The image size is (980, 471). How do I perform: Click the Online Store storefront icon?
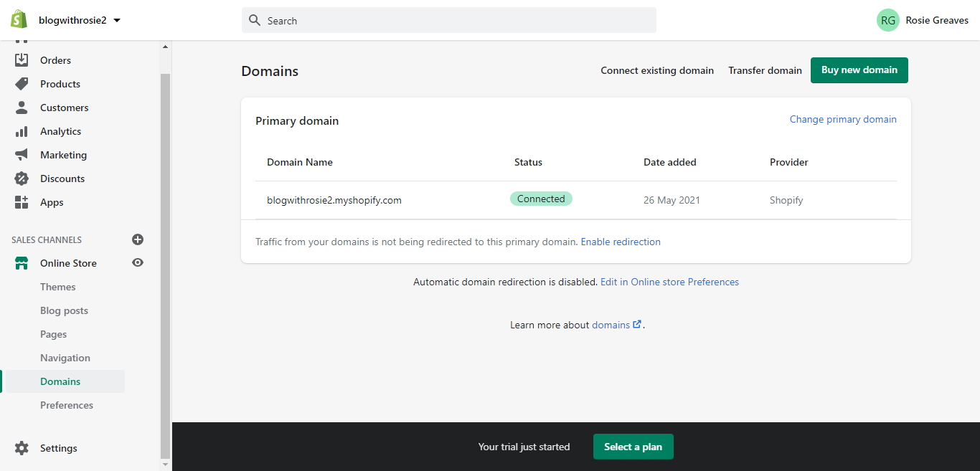pos(22,263)
